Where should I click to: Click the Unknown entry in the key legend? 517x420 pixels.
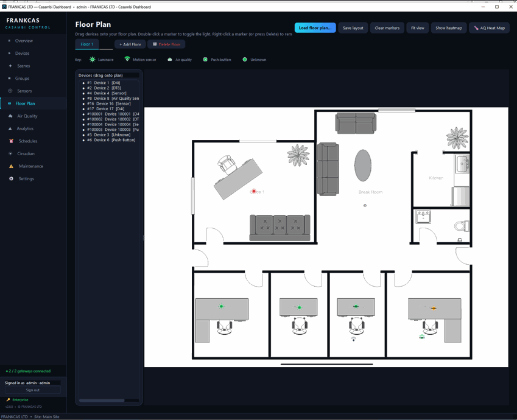point(254,60)
